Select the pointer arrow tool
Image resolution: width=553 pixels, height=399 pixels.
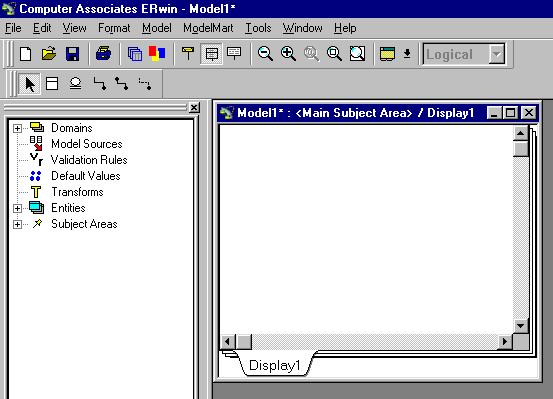coord(30,84)
